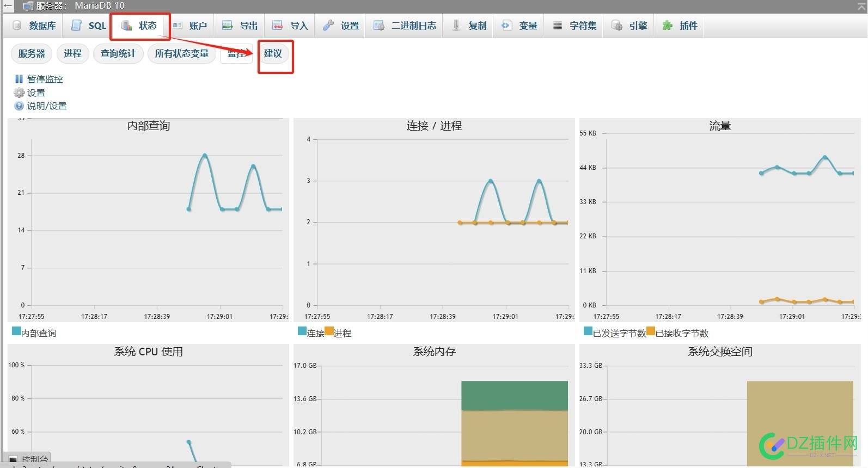Click the variables icon

click(506, 25)
